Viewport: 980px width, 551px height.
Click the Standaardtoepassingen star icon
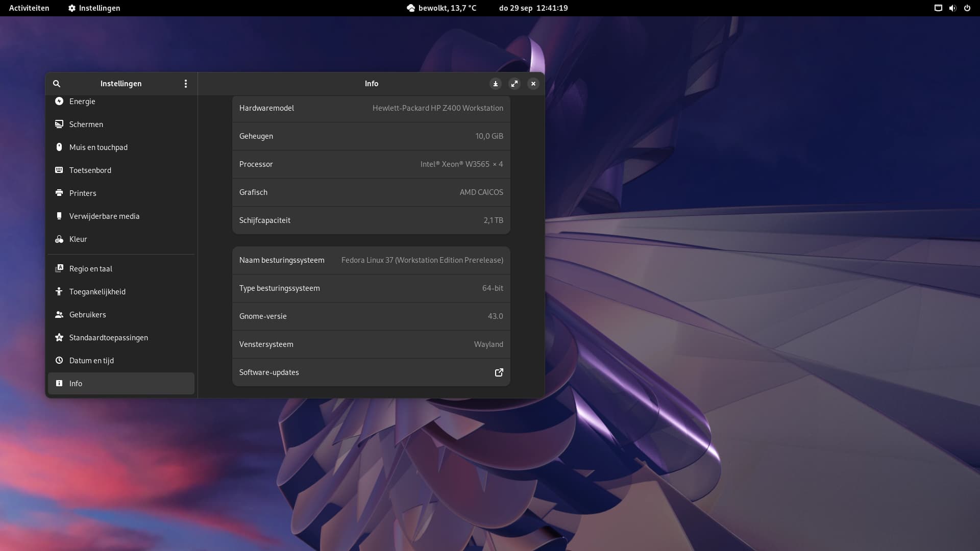[59, 337]
